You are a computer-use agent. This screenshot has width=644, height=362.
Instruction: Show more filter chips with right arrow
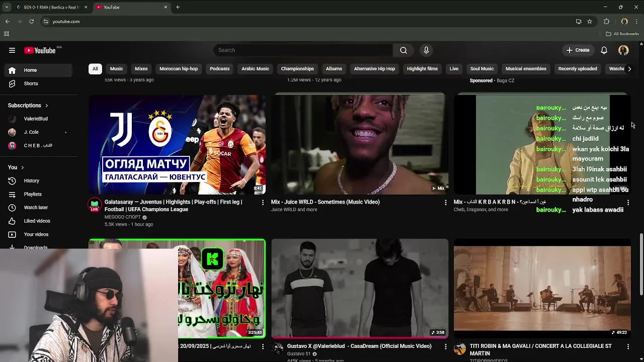coord(629,69)
